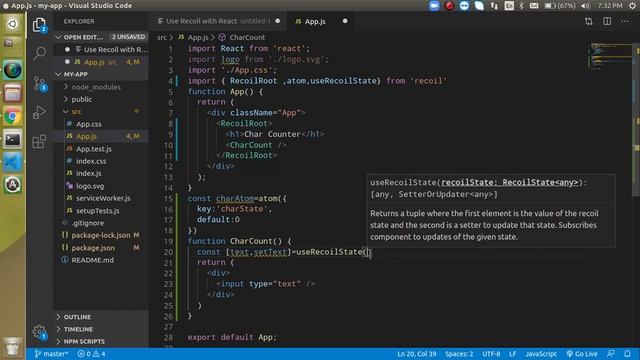
Task: Open setupTests.js in the file tree
Action: pos(98,211)
